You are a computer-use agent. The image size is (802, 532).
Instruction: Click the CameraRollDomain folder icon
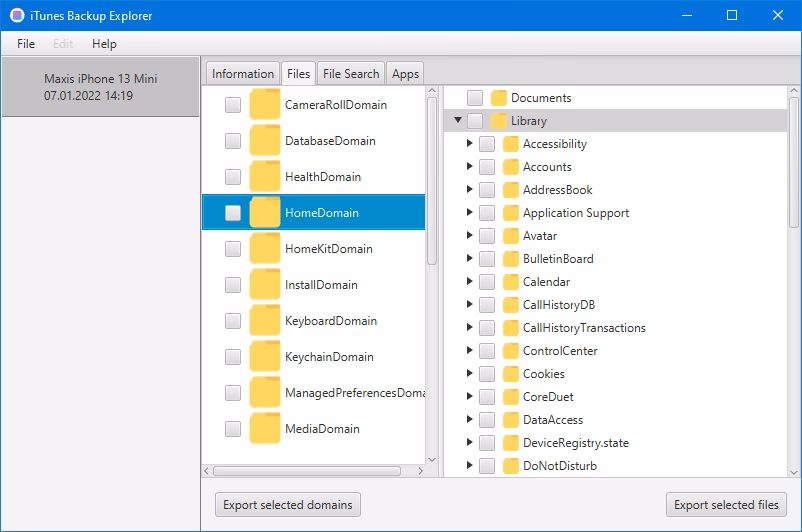(x=264, y=105)
